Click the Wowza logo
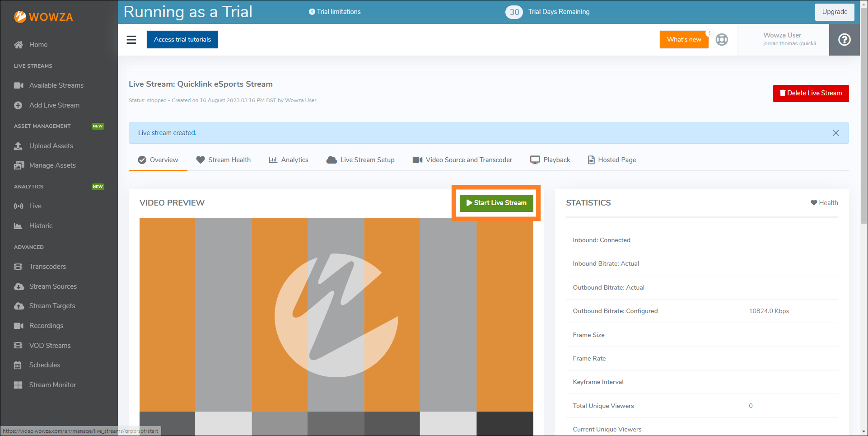This screenshot has height=436, width=868. coord(43,17)
